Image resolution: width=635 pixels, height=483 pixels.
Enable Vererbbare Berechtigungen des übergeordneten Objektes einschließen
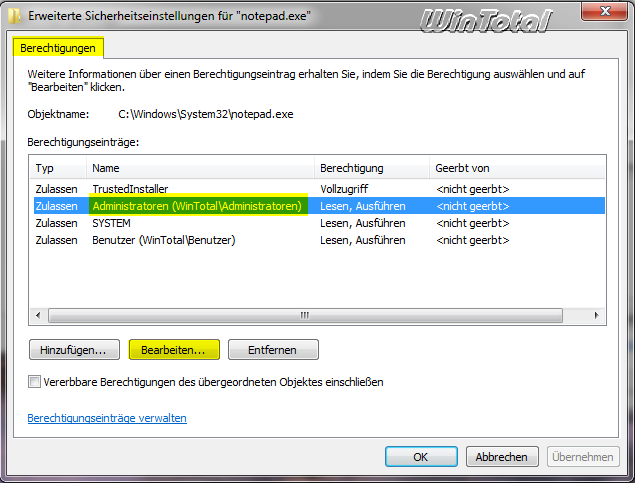(34, 382)
